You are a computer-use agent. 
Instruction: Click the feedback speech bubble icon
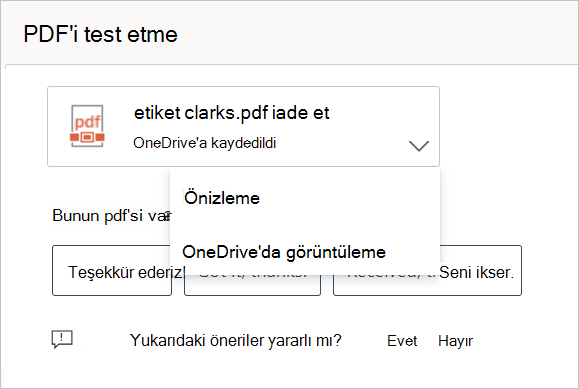tap(62, 339)
